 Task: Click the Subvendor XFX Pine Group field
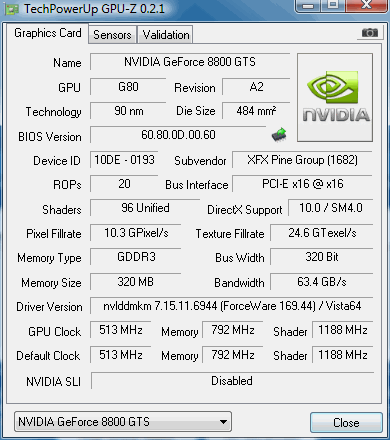click(302, 160)
